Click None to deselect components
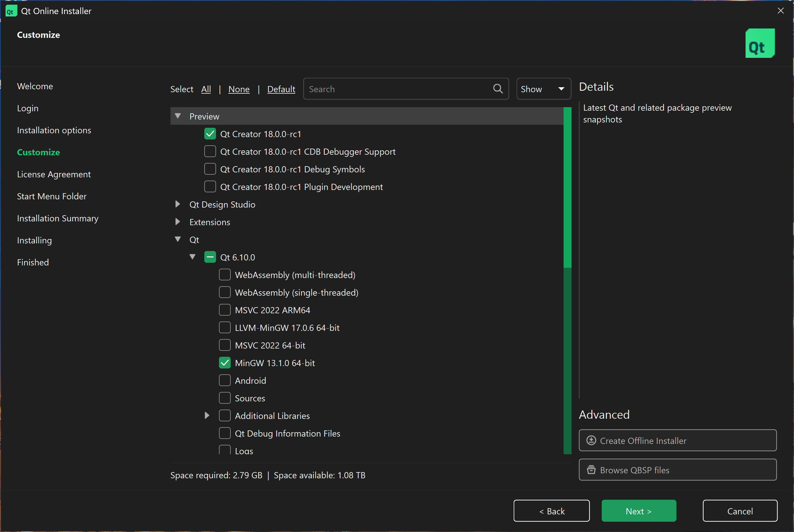The height and width of the screenshot is (532, 794). 239,89
